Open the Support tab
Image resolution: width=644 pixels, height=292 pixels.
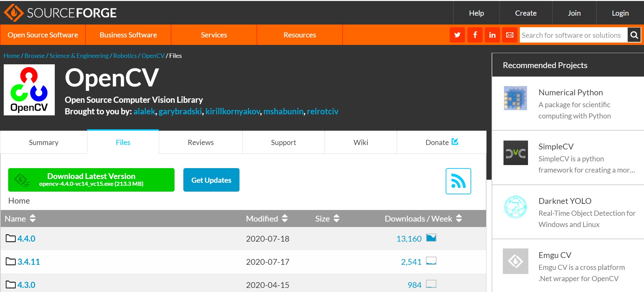tap(283, 142)
